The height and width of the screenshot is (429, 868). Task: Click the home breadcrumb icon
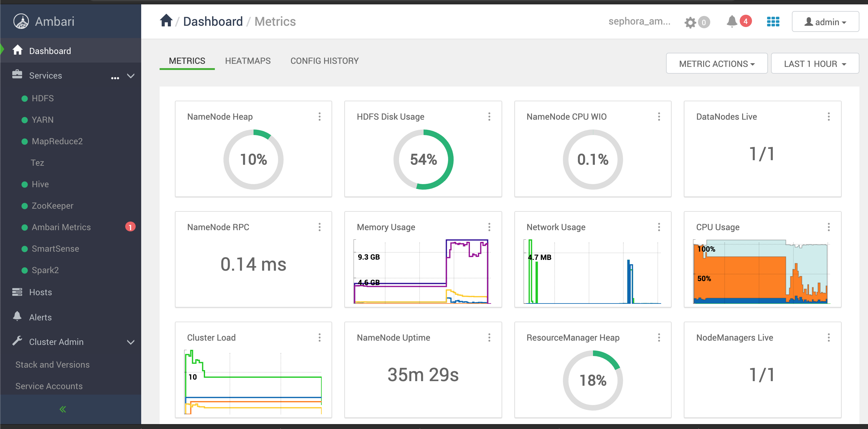pos(166,21)
